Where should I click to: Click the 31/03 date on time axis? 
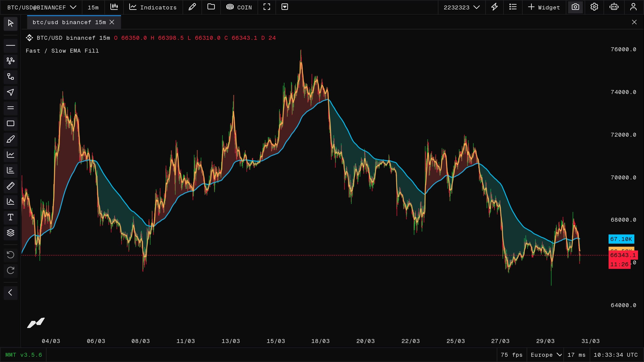pyautogui.click(x=590, y=341)
